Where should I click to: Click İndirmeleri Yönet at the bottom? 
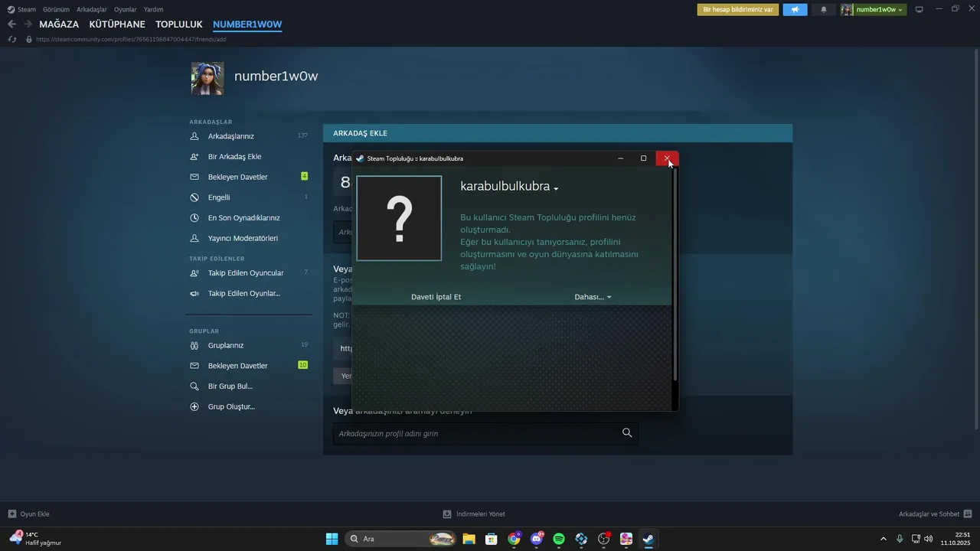(481, 514)
